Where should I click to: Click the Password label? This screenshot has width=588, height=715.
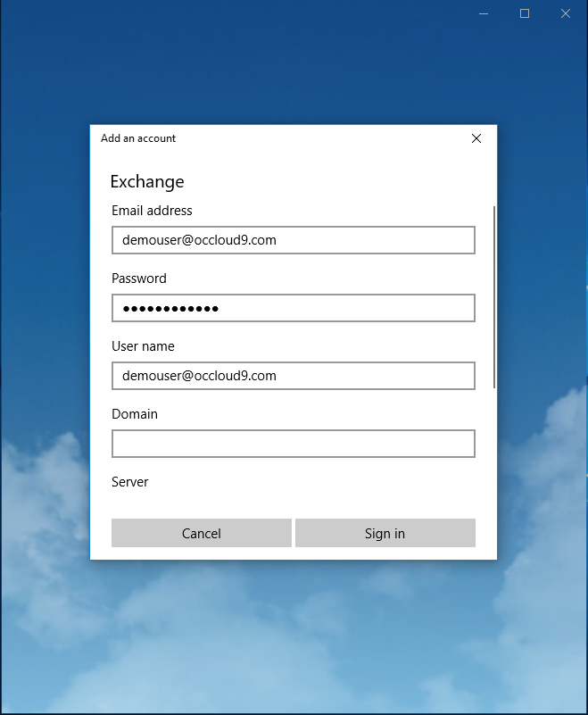point(139,279)
